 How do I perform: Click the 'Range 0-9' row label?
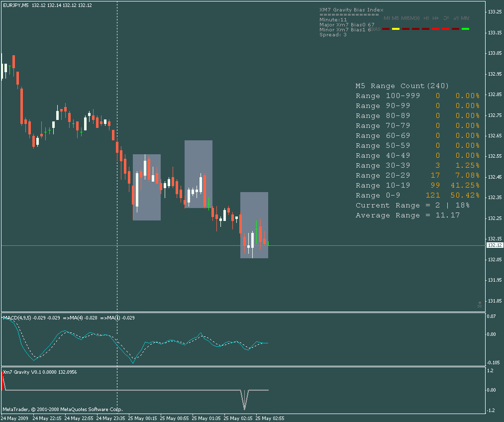[378, 196]
